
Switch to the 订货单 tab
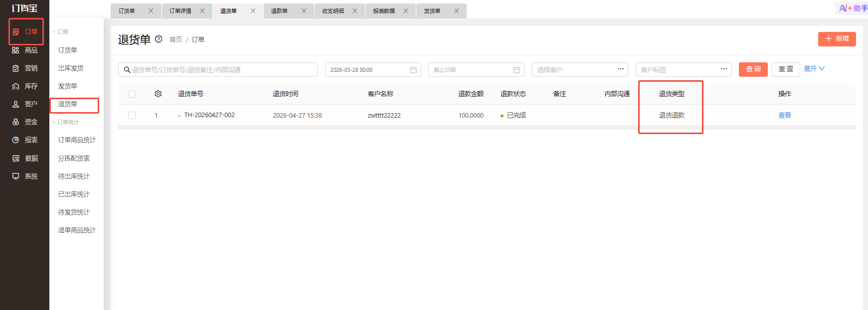pyautogui.click(x=127, y=11)
